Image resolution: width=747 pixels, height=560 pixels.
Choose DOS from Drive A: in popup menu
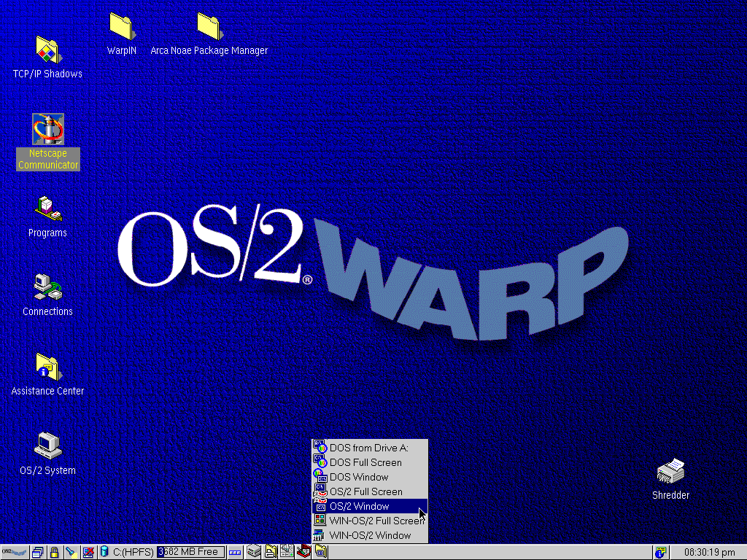point(370,448)
